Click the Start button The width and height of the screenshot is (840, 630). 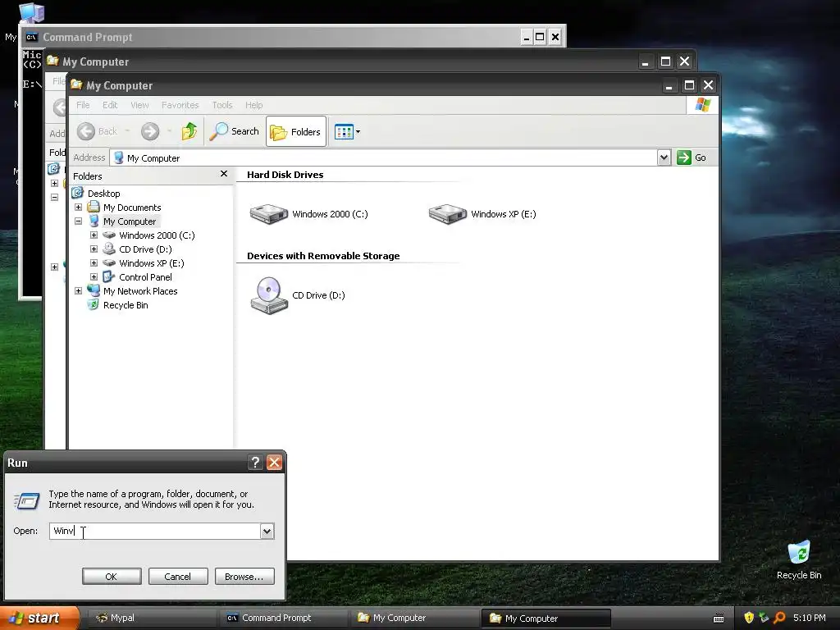tap(39, 619)
